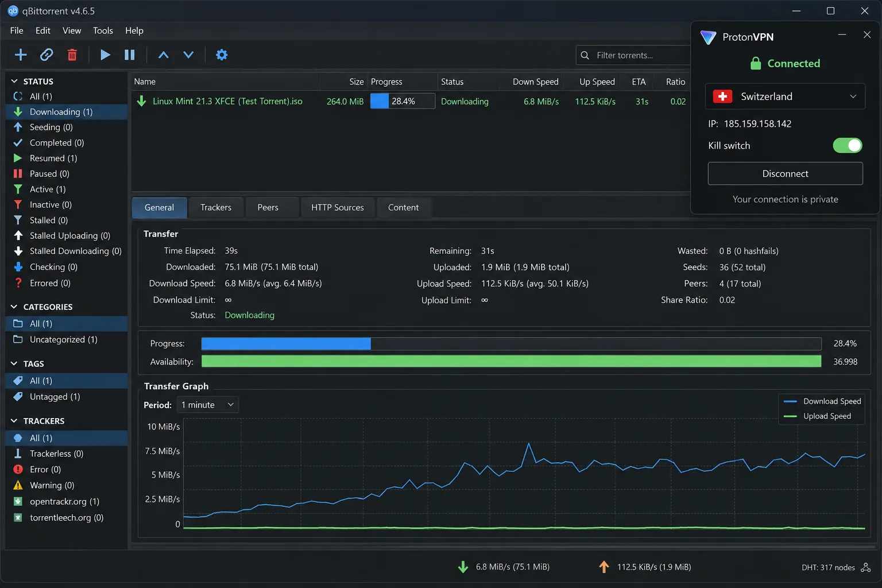Pause torrents with the pause icon
The width and height of the screenshot is (882, 588).
coord(130,55)
